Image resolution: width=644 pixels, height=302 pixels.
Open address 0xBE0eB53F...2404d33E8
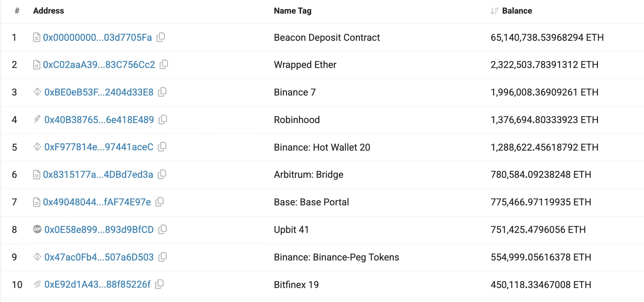click(x=99, y=92)
